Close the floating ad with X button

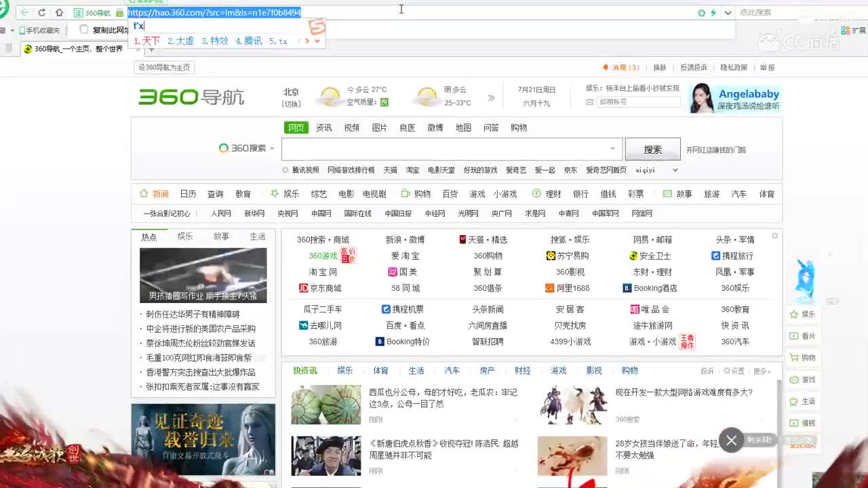tap(731, 441)
